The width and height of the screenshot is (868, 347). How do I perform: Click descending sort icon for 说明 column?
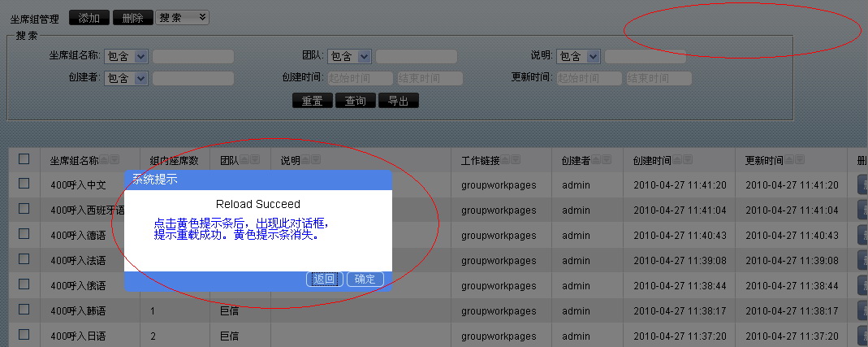click(x=317, y=161)
